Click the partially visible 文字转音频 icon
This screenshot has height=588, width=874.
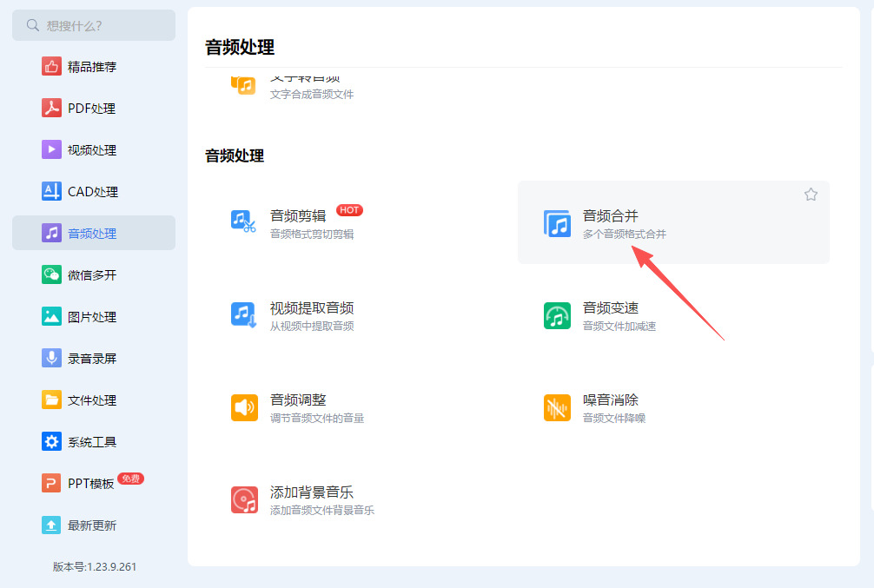243,85
